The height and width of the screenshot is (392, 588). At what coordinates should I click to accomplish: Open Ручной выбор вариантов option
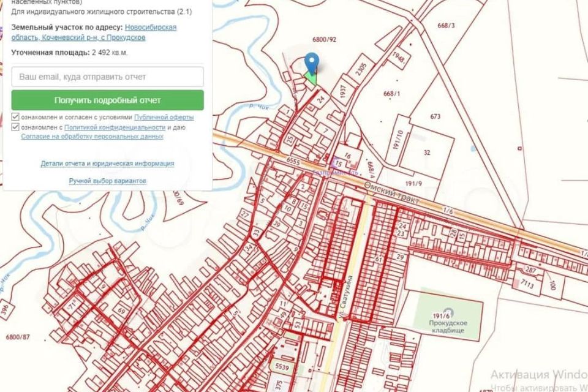(107, 181)
